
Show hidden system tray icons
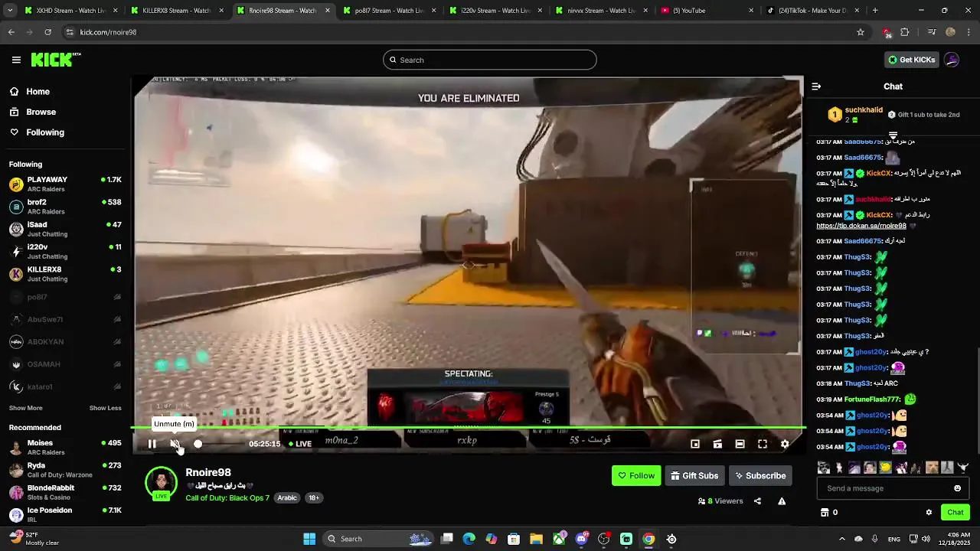pos(841,539)
